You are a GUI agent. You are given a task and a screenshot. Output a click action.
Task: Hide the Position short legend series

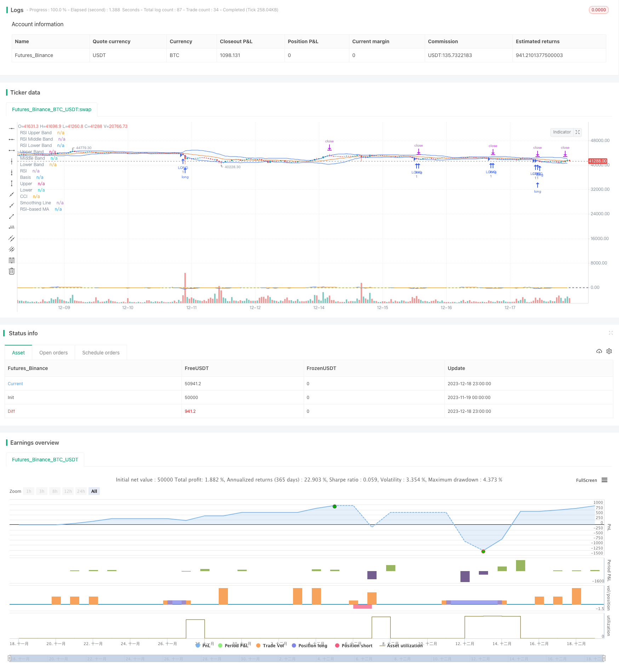pyautogui.click(x=354, y=645)
